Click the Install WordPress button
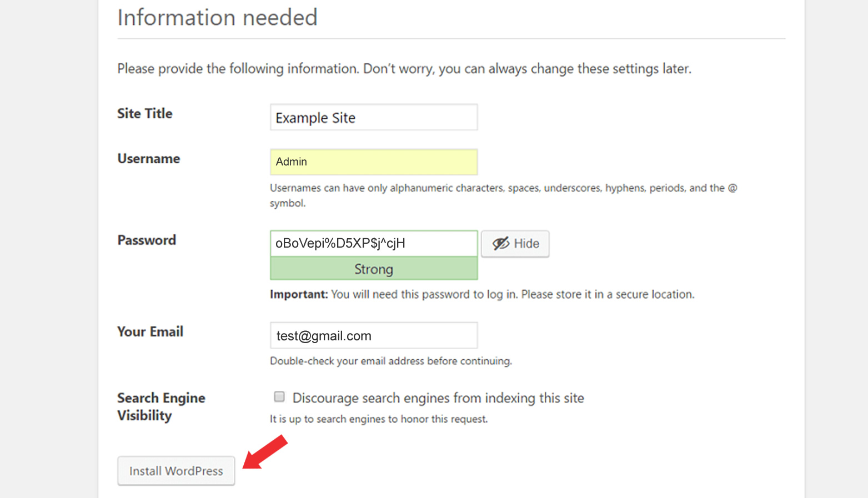The width and height of the screenshot is (868, 498). 175,470
